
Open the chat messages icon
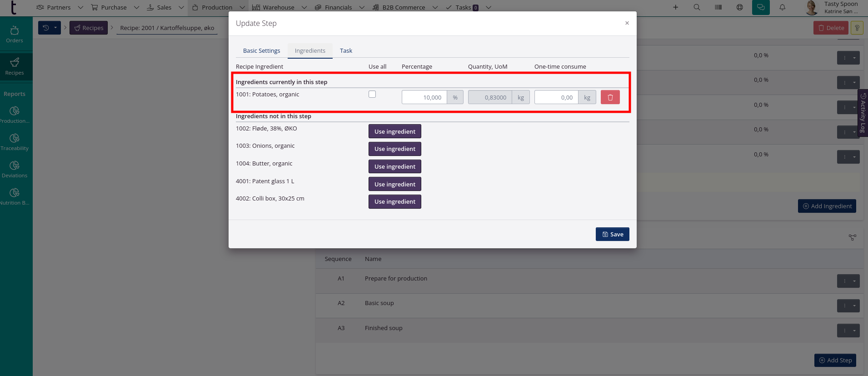tap(761, 7)
